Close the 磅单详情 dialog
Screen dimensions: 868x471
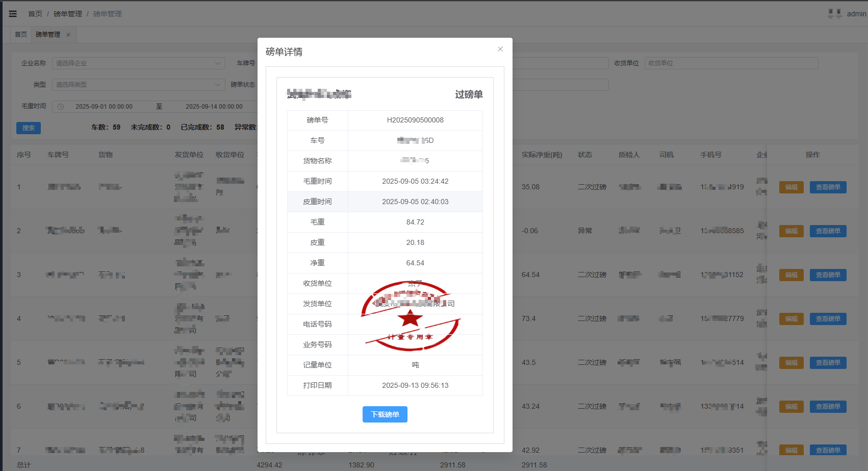point(500,49)
